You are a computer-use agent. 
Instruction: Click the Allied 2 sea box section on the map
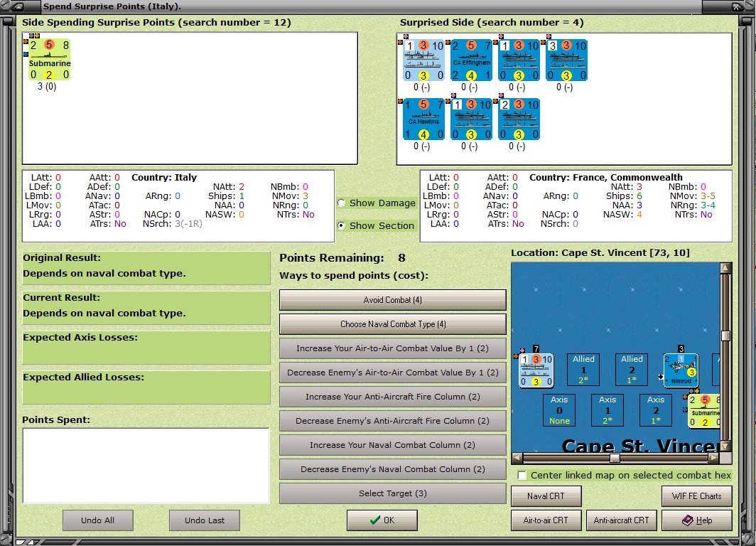(632, 370)
